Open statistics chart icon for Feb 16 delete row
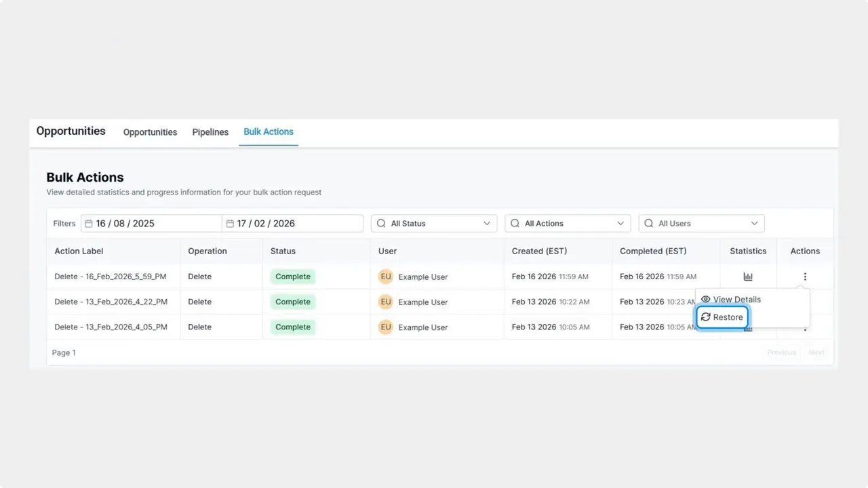Image resolution: width=868 pixels, height=488 pixels. pos(748,277)
